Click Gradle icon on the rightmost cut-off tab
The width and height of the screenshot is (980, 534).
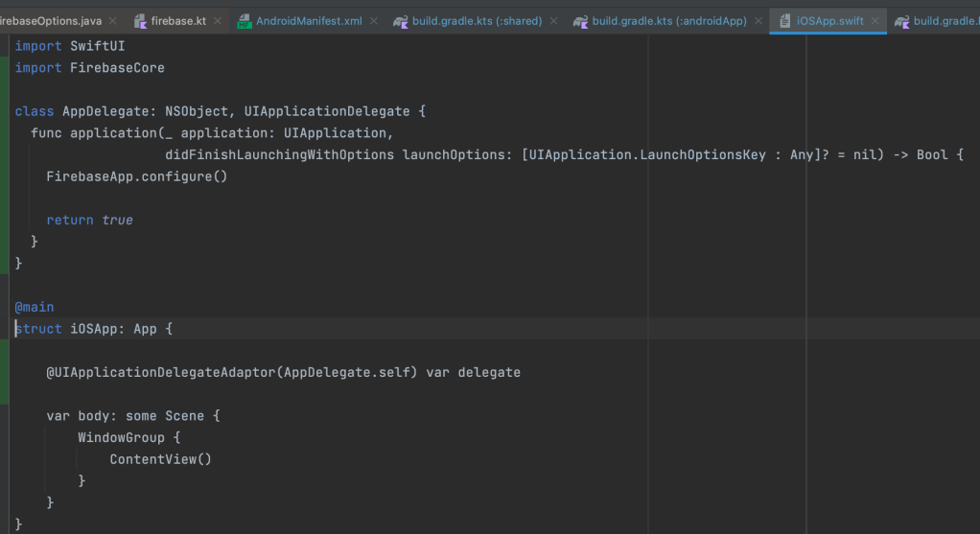click(901, 20)
